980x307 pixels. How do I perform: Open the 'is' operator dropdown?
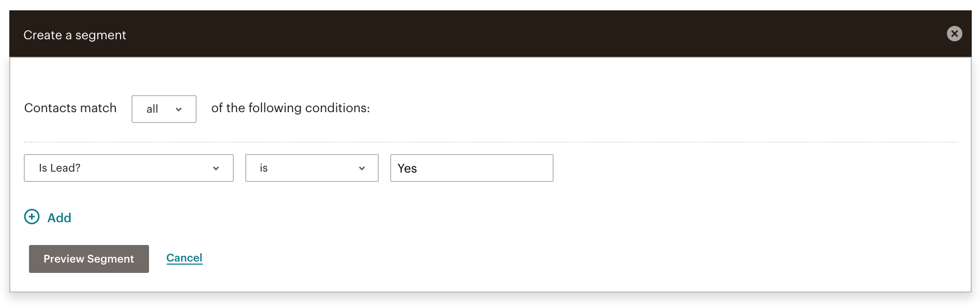(x=311, y=168)
